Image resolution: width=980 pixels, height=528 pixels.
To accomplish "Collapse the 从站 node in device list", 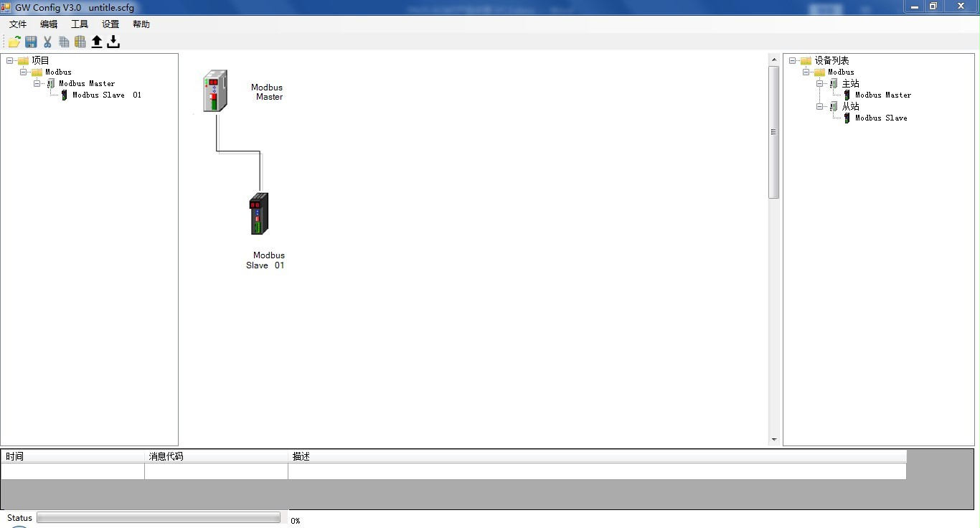I will [x=820, y=107].
